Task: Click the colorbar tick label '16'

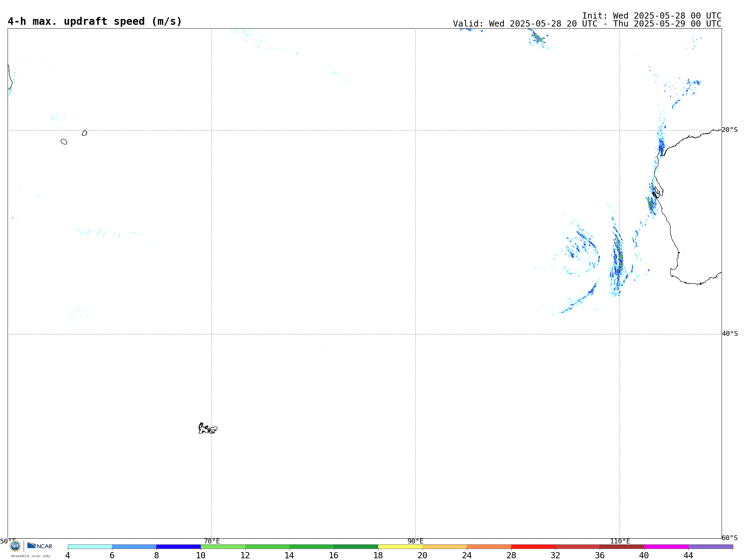Action: pyautogui.click(x=334, y=556)
